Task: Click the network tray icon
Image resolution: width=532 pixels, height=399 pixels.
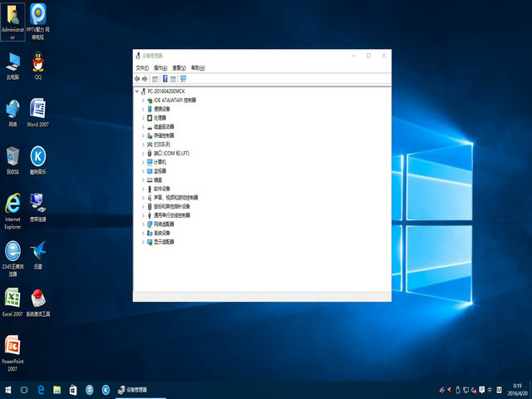Action: point(465,390)
